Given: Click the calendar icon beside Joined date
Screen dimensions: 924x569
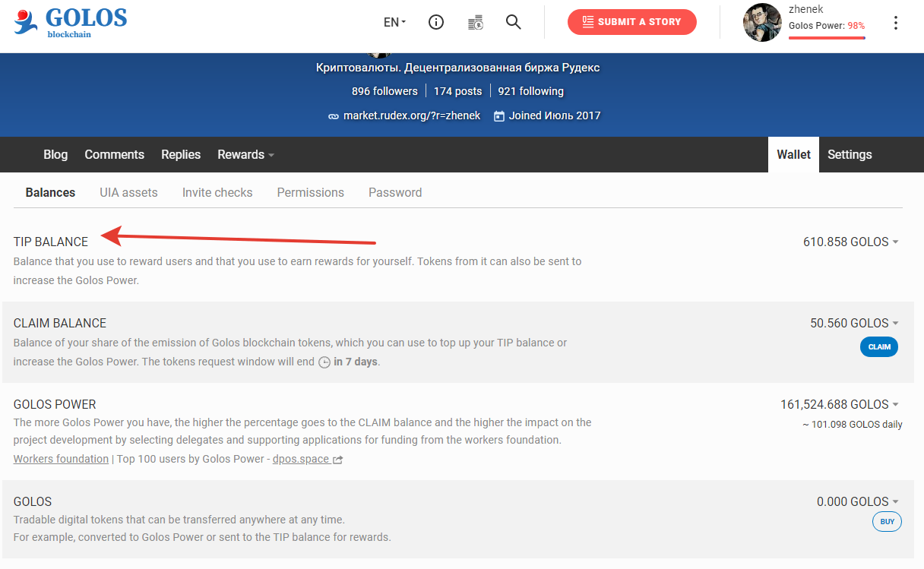Looking at the screenshot, I should (499, 116).
